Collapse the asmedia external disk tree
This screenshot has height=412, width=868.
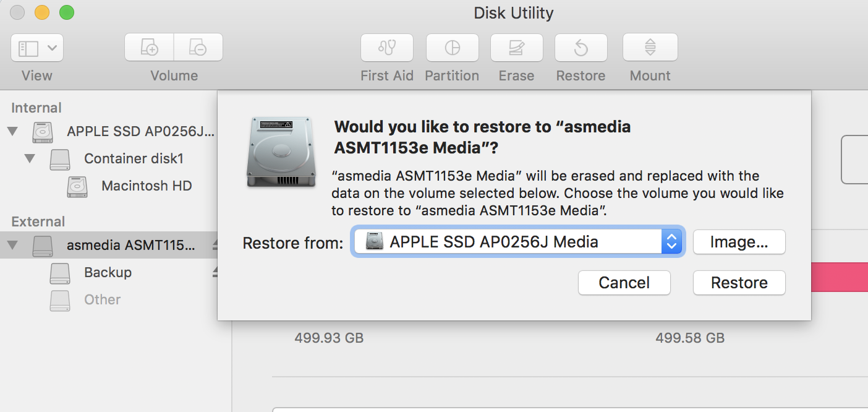(x=12, y=245)
